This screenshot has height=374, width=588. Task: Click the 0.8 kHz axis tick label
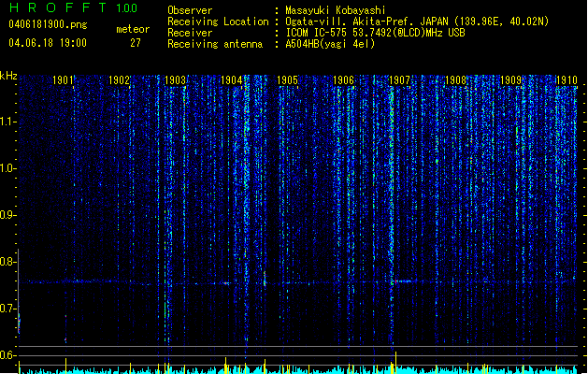click(x=7, y=262)
